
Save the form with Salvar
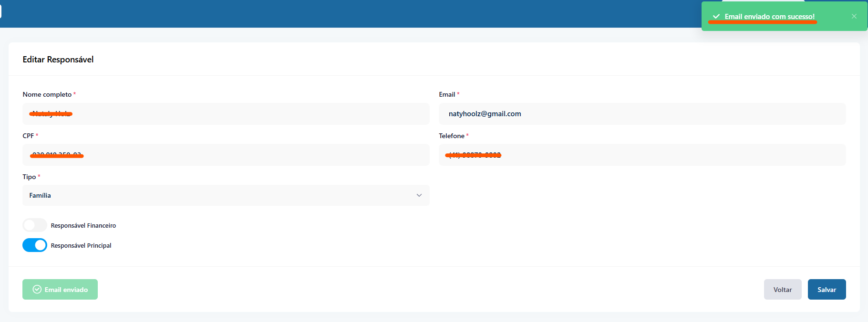[x=827, y=290]
